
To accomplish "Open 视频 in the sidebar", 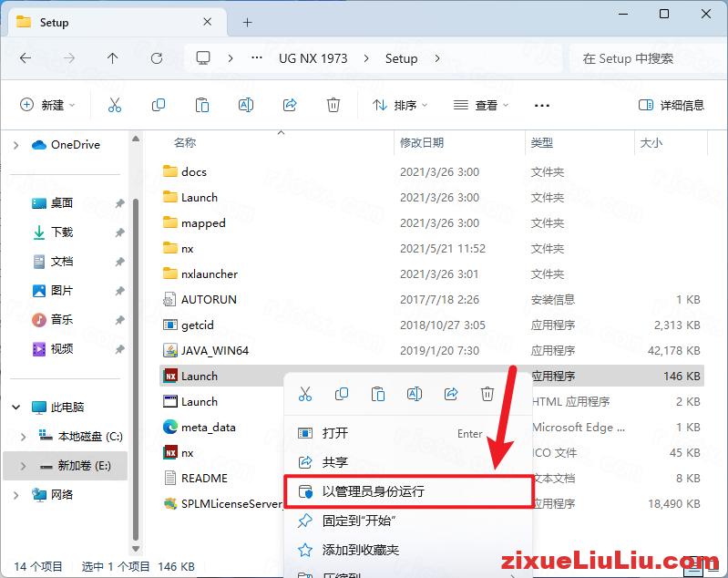I will 62,349.
